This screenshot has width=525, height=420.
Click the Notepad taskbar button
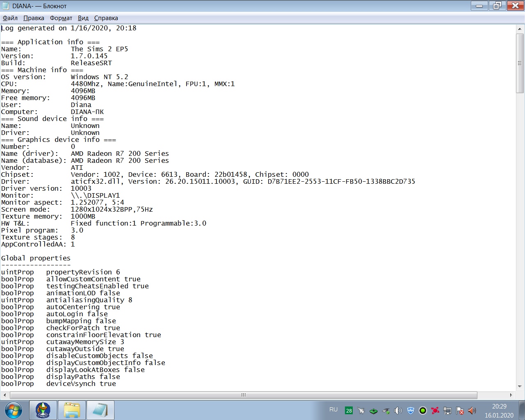(100, 410)
